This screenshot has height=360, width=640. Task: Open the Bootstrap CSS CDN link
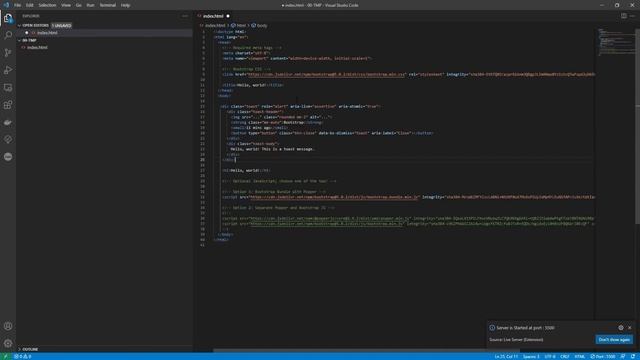click(x=327, y=74)
